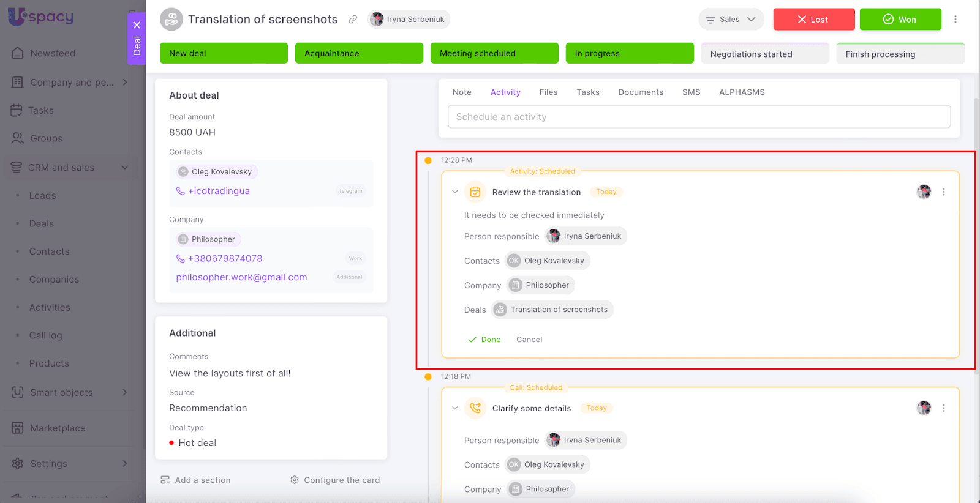Open the three-dot menu next to Won
The width and height of the screenshot is (980, 503).
coord(955,20)
